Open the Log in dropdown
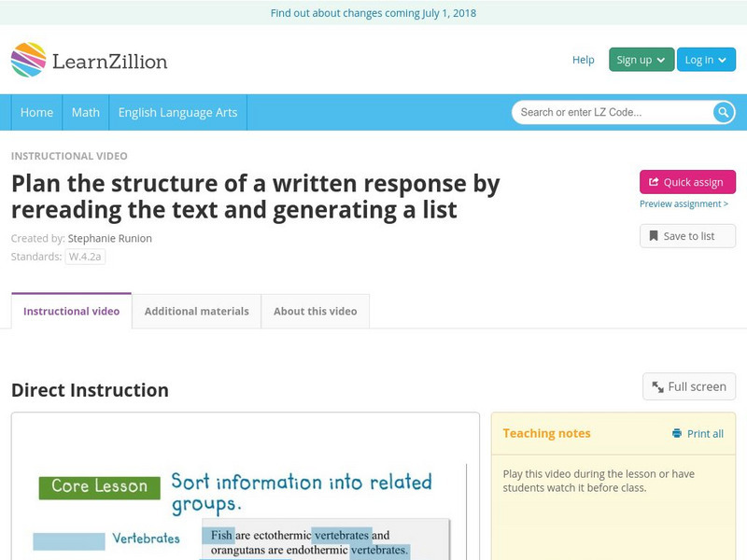Image resolution: width=747 pixels, height=560 pixels. pyautogui.click(x=705, y=59)
